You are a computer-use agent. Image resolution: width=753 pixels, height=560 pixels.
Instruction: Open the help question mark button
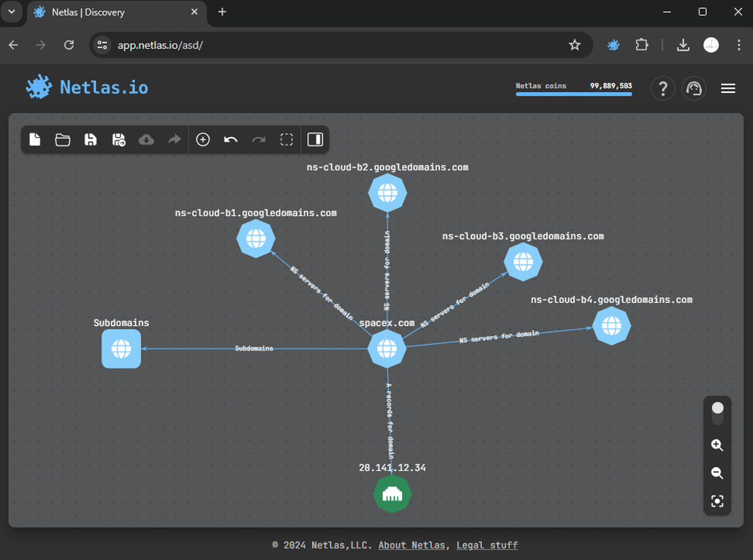663,88
